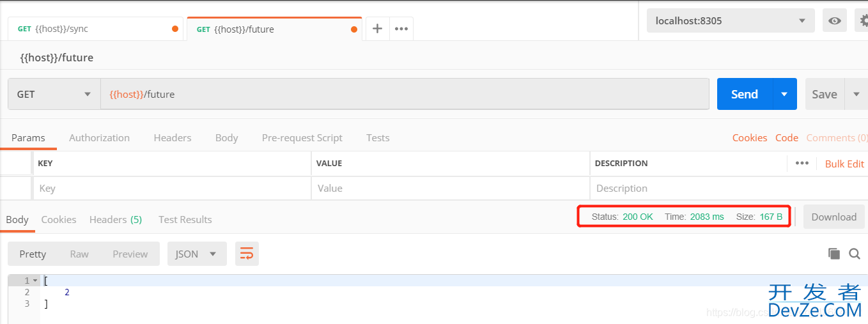Switch to the request Body tab
868x324 pixels.
(226, 137)
